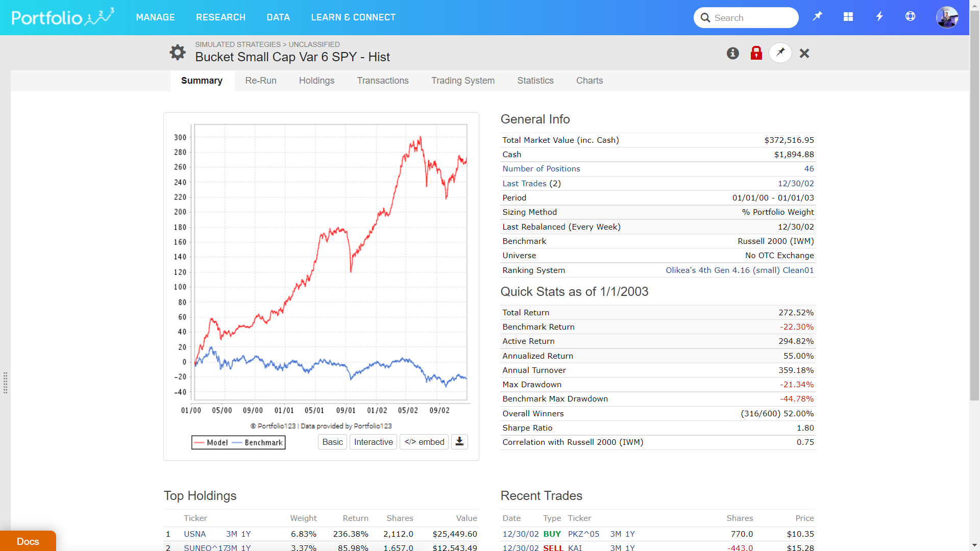Open the user profile avatar
This screenshot has width=980, height=551.
(x=947, y=17)
